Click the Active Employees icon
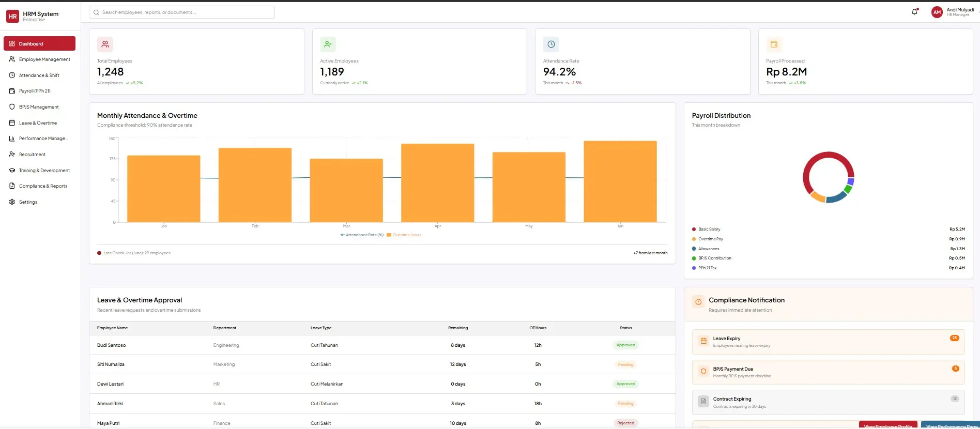The image size is (980, 429). tap(328, 44)
